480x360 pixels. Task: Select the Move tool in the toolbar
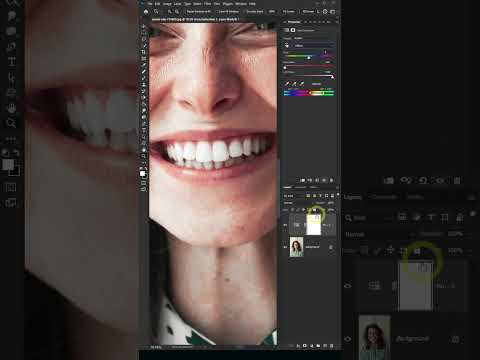click(x=144, y=26)
